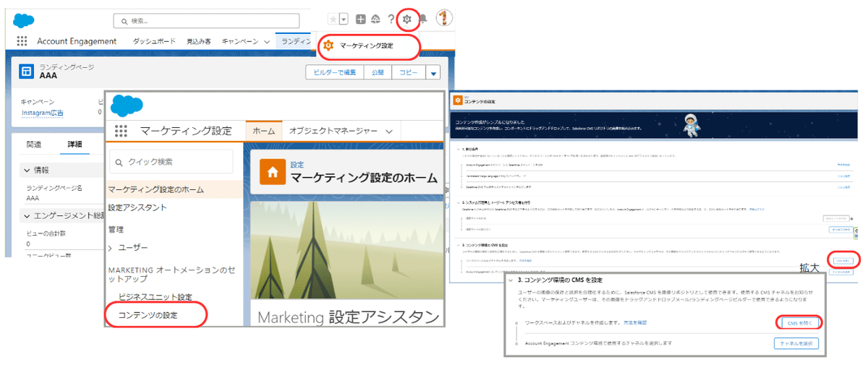Click the orange home icon of 設定
The width and height of the screenshot is (868, 378).
pyautogui.click(x=273, y=172)
